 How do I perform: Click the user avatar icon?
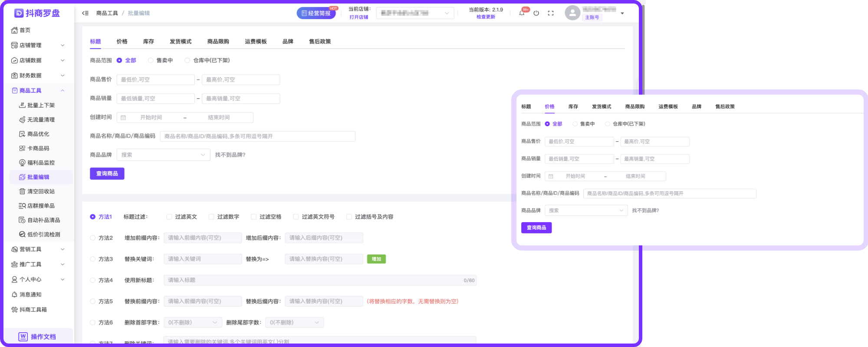(x=572, y=13)
